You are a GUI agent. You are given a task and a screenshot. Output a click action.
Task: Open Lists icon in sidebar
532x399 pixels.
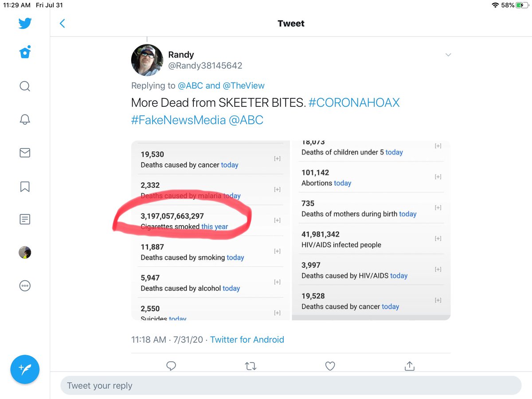pos(25,219)
